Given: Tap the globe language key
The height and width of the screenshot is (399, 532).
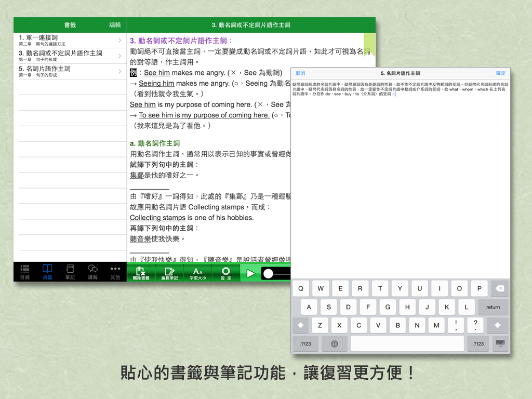Looking at the screenshot, I should (334, 344).
